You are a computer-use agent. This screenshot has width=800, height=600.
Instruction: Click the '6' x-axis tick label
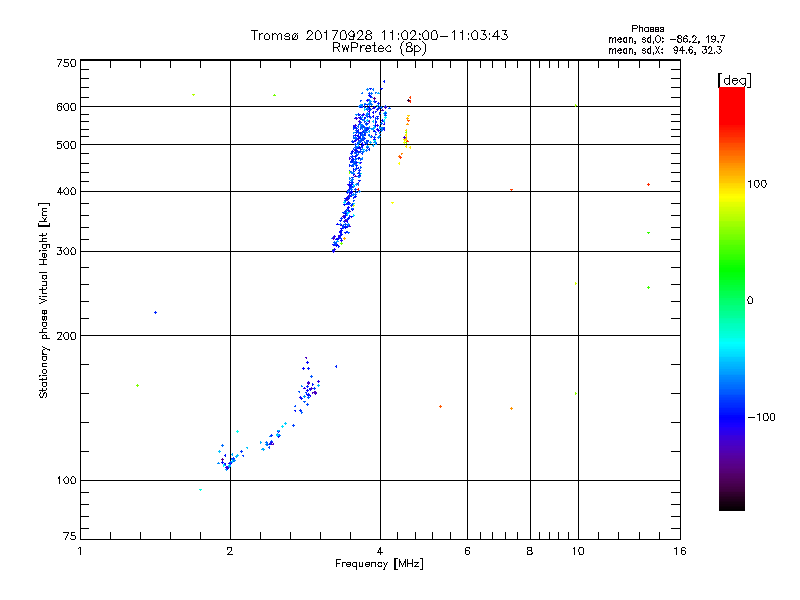(x=467, y=551)
